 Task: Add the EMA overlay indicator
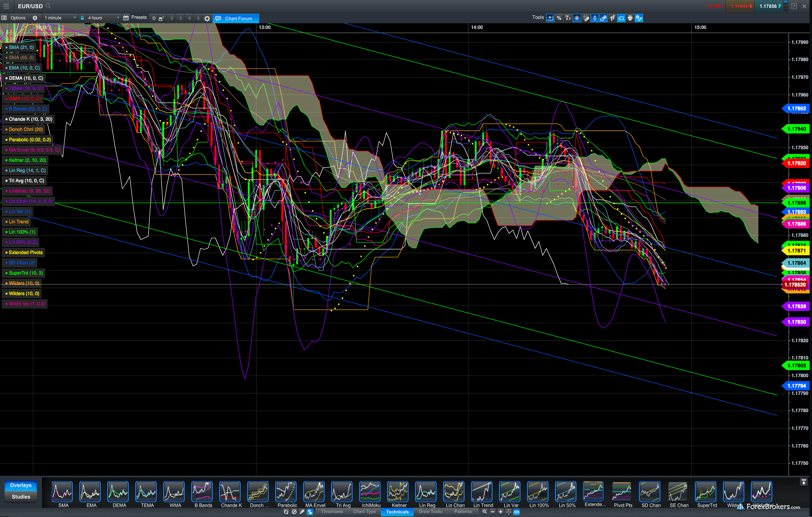[x=90, y=492]
